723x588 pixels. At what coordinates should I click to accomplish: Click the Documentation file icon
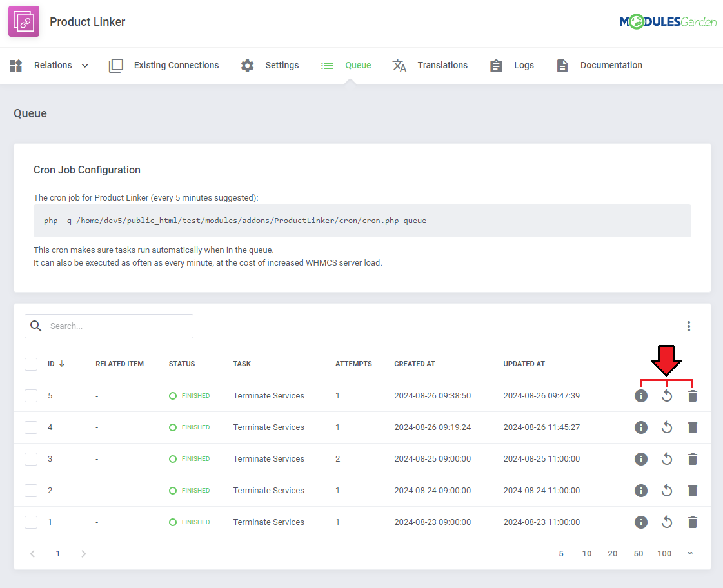(562, 66)
